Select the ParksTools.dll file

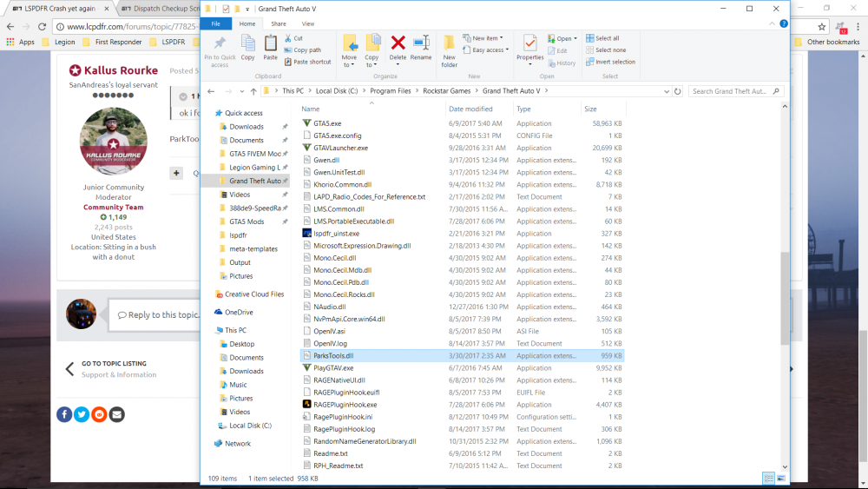(463, 355)
